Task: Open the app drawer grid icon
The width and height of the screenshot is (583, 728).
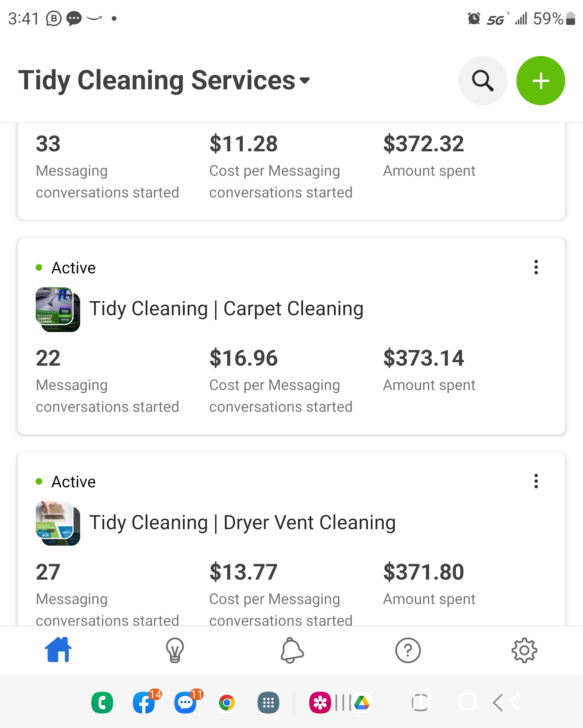Action: [x=268, y=703]
